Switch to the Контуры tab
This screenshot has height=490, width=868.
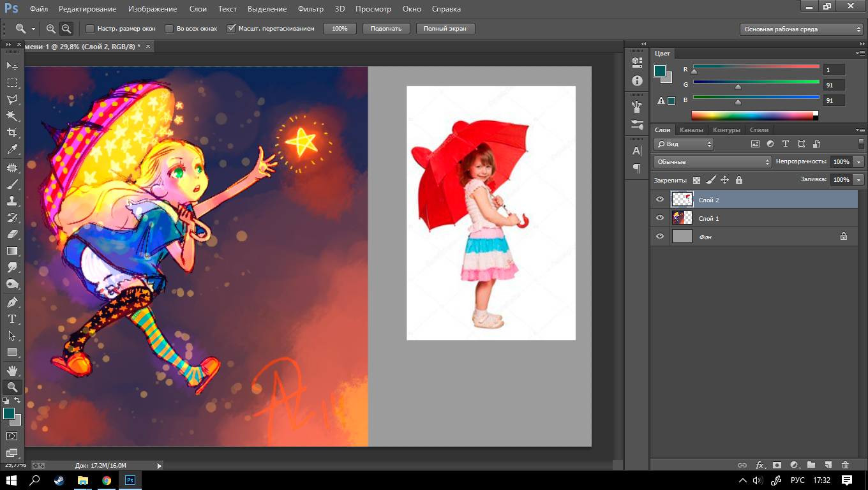(x=726, y=130)
